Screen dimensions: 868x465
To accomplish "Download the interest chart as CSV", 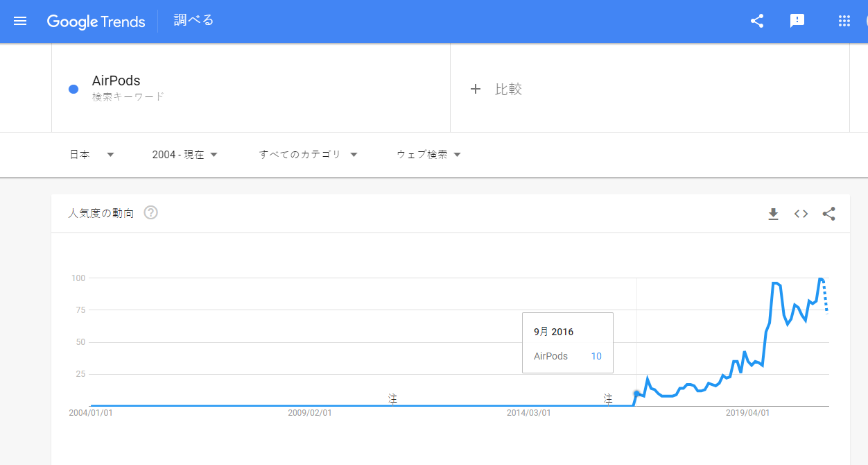I will pos(774,214).
